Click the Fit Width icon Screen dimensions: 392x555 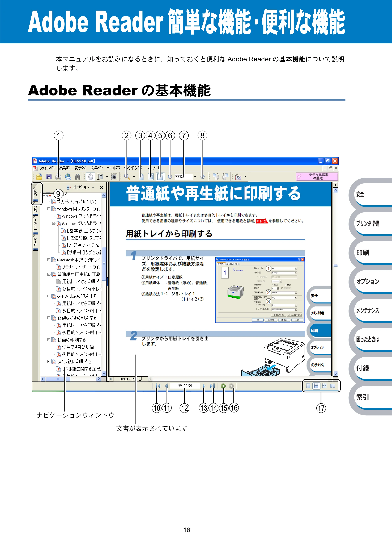160,177
